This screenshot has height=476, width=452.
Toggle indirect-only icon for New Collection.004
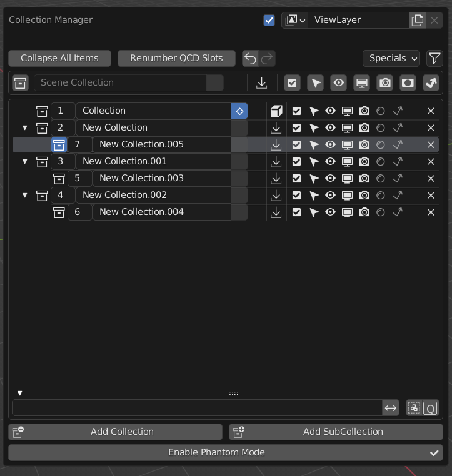398,212
